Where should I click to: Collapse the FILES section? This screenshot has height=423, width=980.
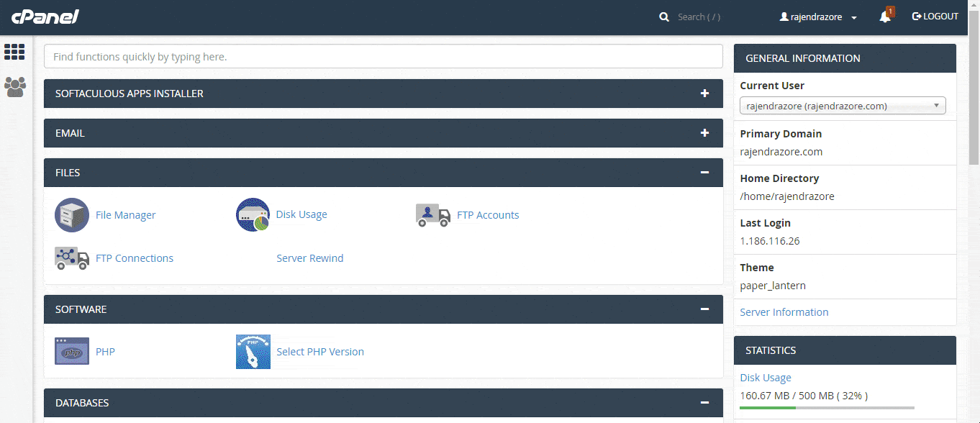tap(704, 172)
